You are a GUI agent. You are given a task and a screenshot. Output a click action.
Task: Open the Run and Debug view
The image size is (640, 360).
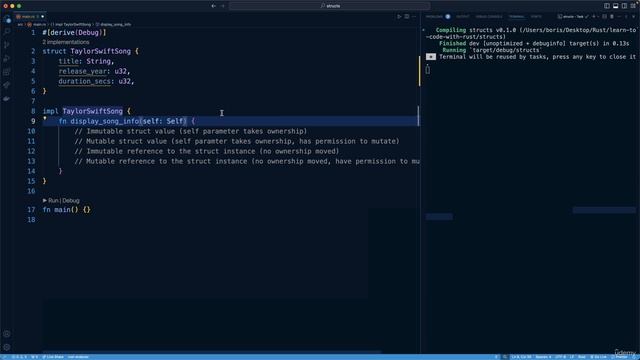[x=7, y=59]
